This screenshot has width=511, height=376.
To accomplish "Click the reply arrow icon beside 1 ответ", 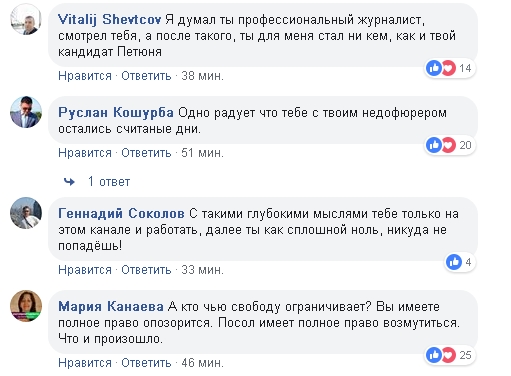I will [69, 182].
